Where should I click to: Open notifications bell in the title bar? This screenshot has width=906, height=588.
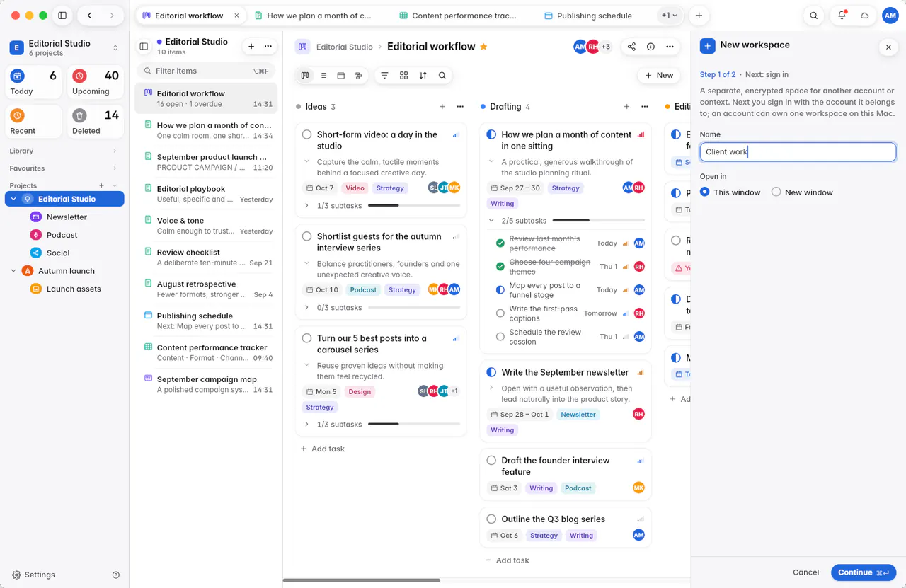pos(842,16)
